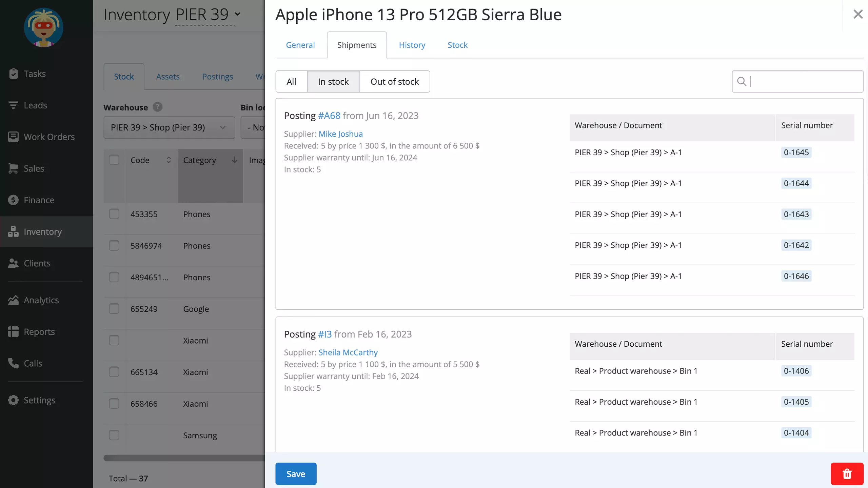Open the Warehouse PIER 39 > Shop dropdown
This screenshot has width=868, height=488.
169,127
